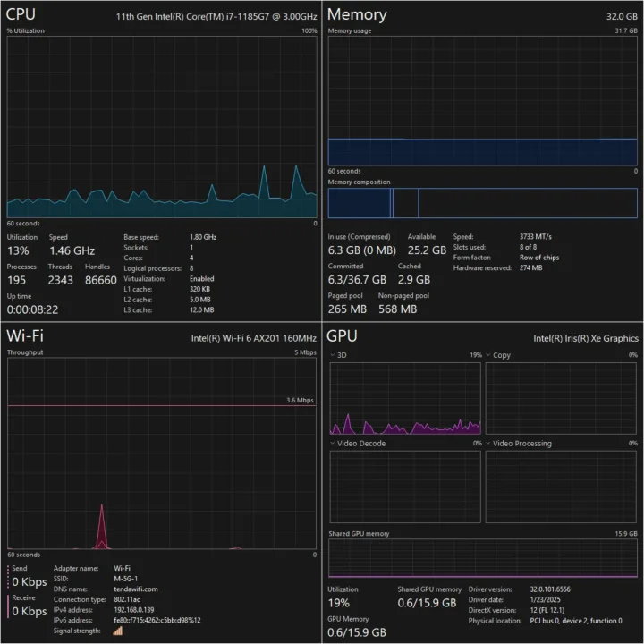This screenshot has height=644, width=644.
Task: Click the Wi-Fi throughput graph
Action: [x=161, y=455]
